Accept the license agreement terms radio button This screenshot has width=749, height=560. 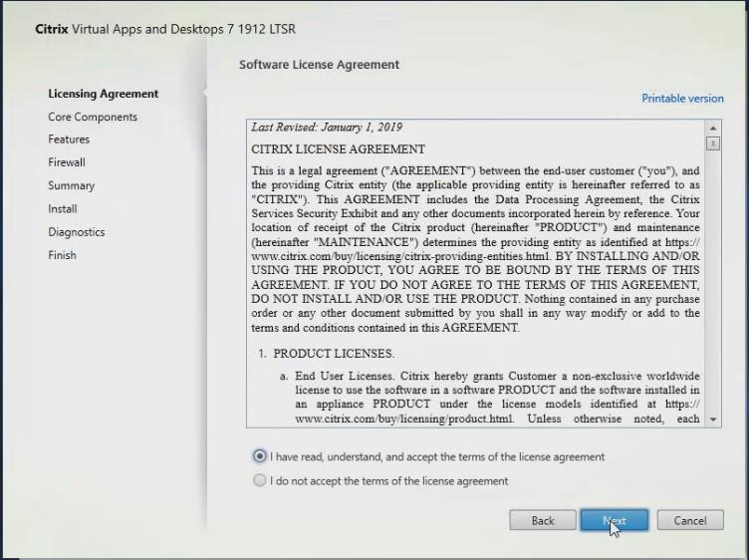click(259, 456)
